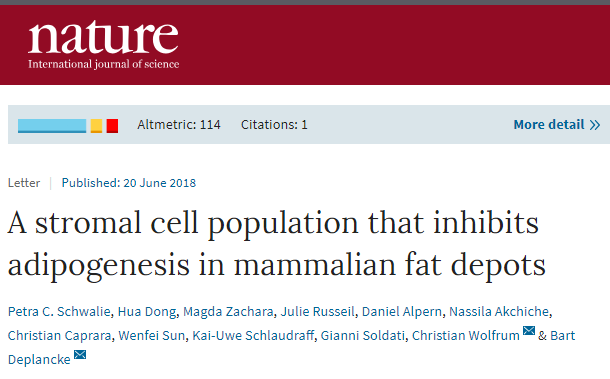The width and height of the screenshot is (610, 379).
Task: Open author Petra C. Schwalie's link
Action: coord(59,312)
